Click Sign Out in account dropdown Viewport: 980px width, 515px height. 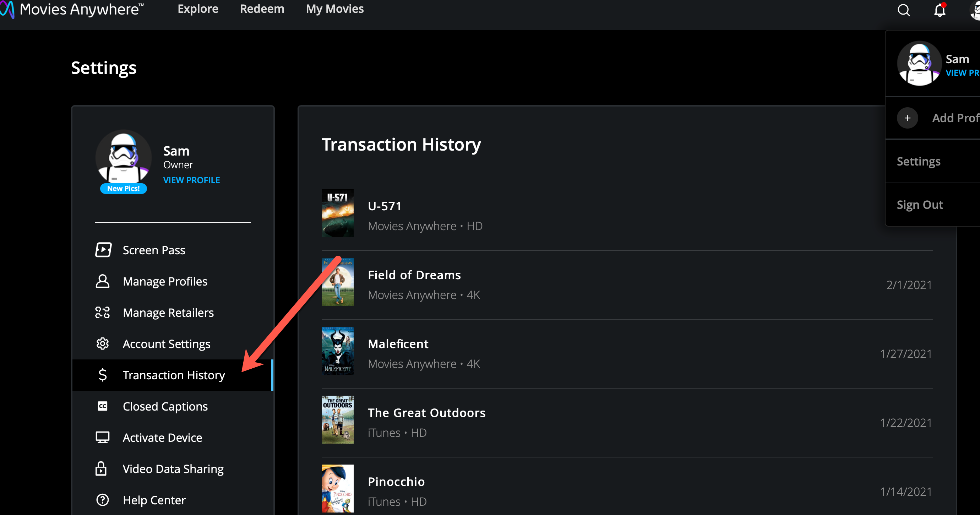pos(920,205)
